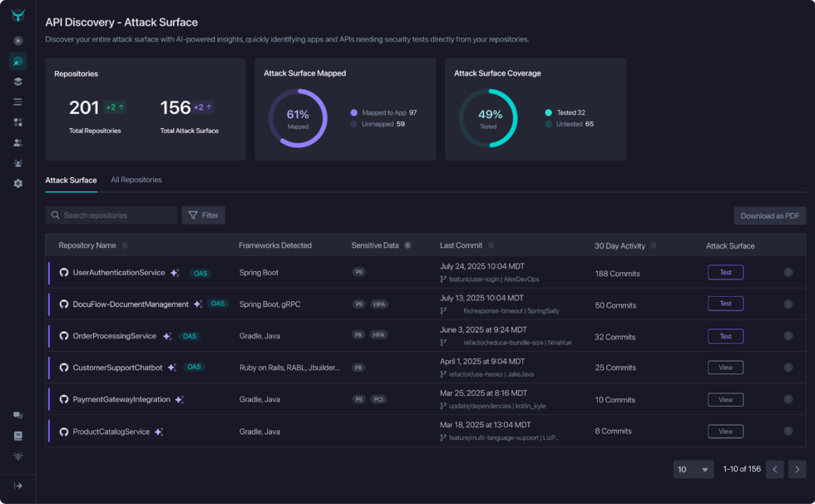
Task: Select the Attack Surface tab
Action: point(72,180)
